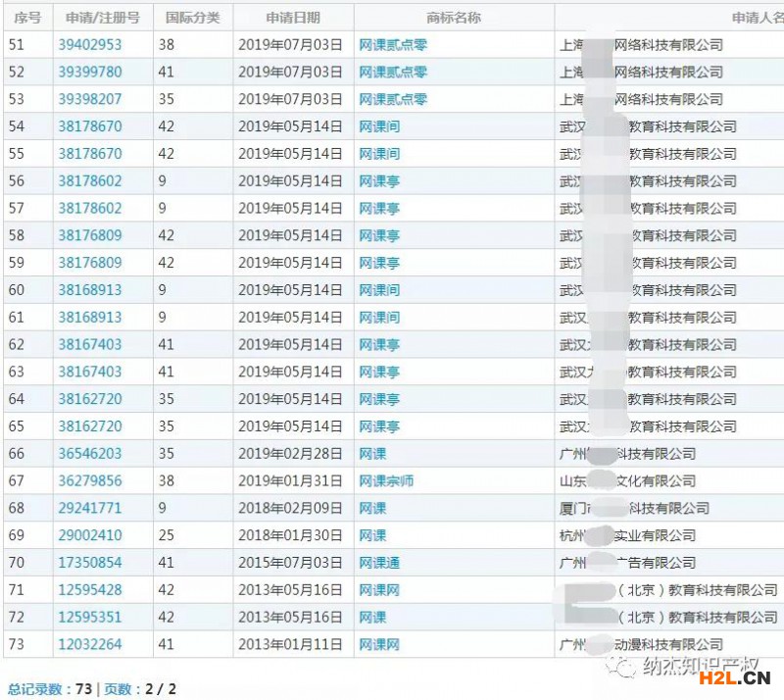This screenshot has height=700, width=784.
Task: Open trademark 网课网 in row 71
Action: pyautogui.click(x=379, y=590)
